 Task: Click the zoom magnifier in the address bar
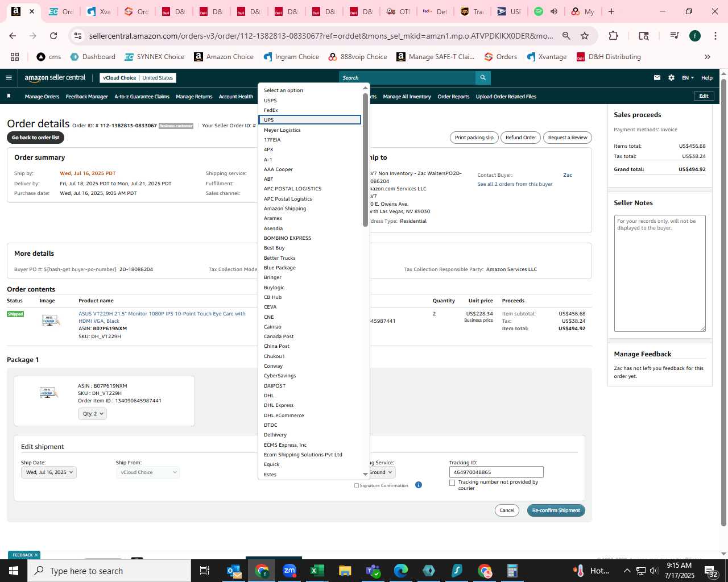[566, 36]
